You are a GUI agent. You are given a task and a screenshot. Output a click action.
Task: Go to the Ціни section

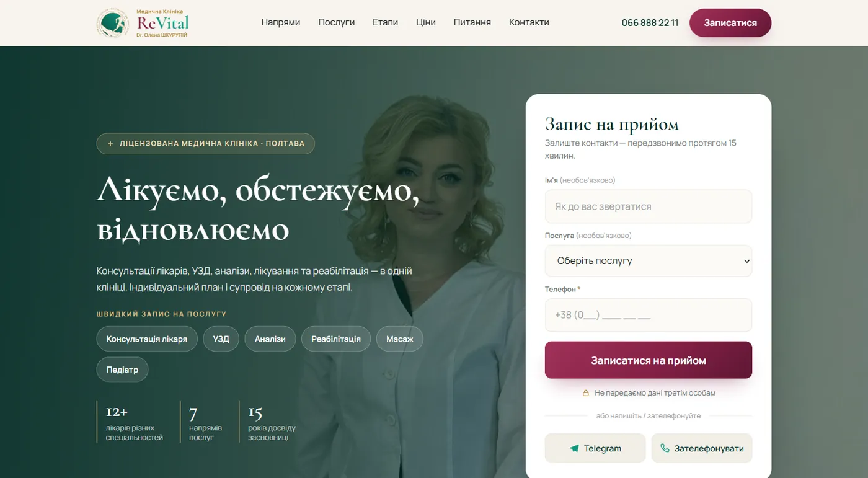(x=426, y=22)
